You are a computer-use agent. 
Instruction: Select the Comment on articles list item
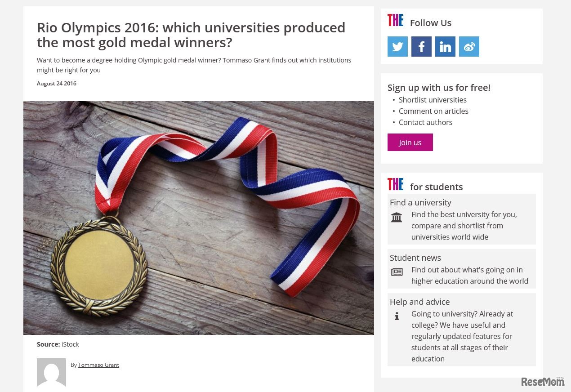point(433,111)
